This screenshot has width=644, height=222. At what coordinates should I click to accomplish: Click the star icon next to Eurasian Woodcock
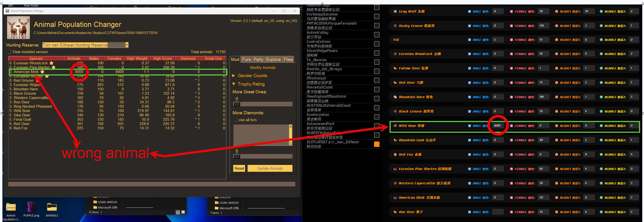[x=51, y=63]
